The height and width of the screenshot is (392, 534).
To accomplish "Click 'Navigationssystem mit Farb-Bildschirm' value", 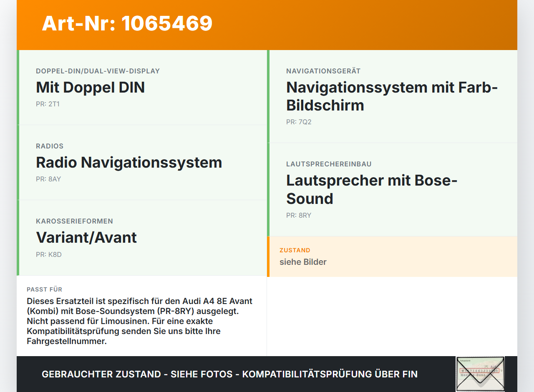I will click(x=392, y=96).
